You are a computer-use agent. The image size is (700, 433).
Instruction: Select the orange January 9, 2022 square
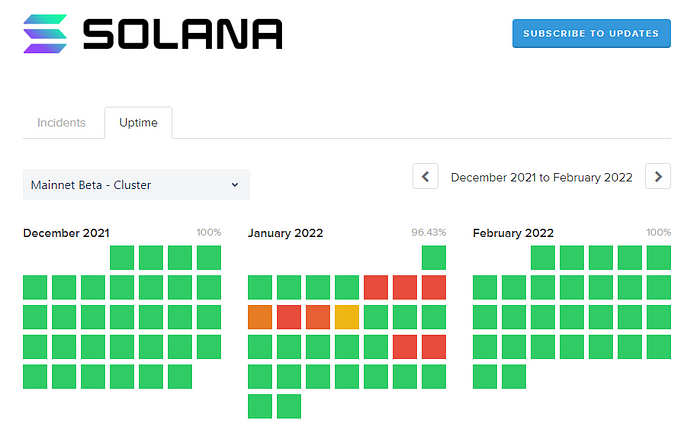pyautogui.click(x=260, y=317)
